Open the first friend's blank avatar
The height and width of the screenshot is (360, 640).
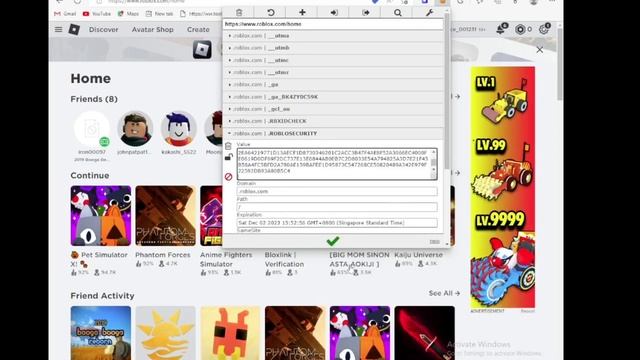(x=92, y=129)
